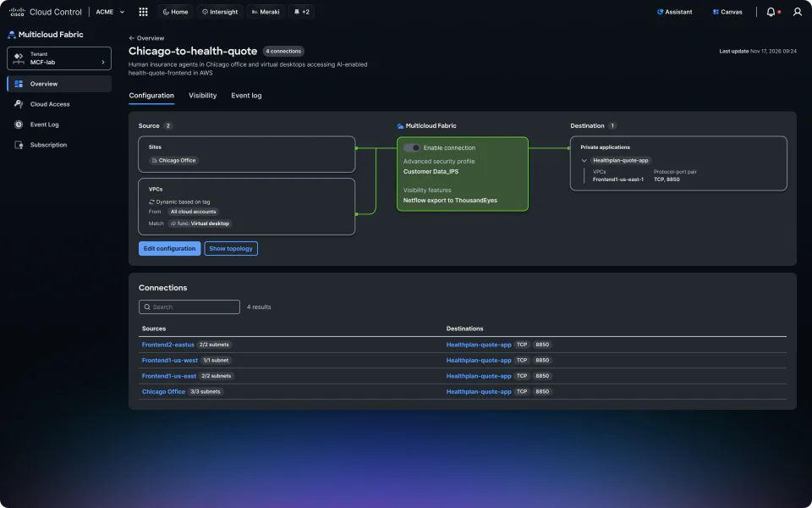Open the Assistant button

tap(675, 12)
